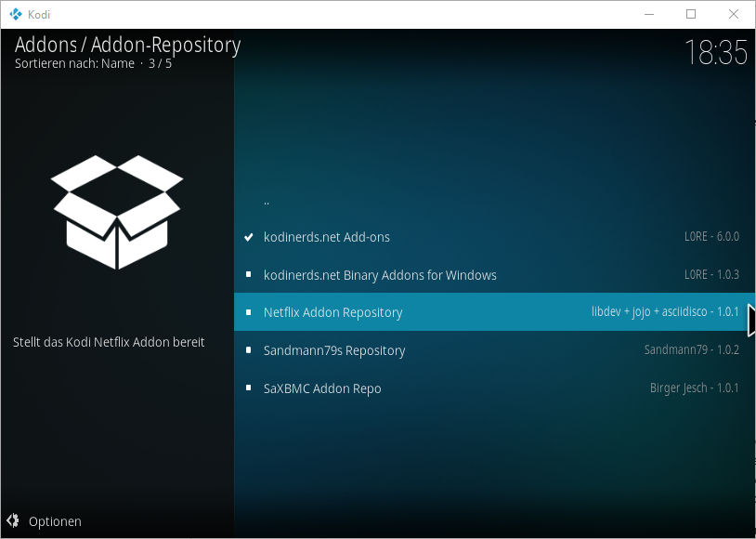Screen dimensions: 756x539
Task: Click 'Birger Jesch - 1.0.1' author label
Action: pos(695,388)
